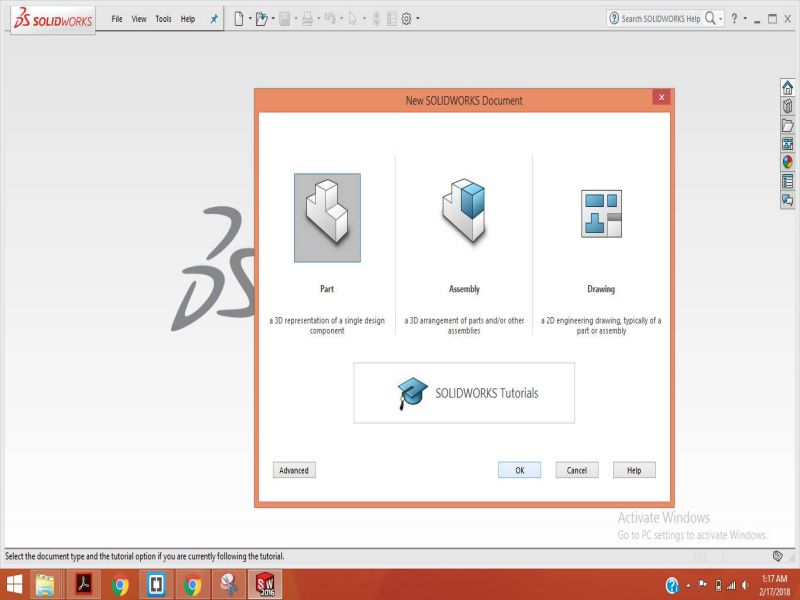Open the View Palette task pane icon

point(788,143)
